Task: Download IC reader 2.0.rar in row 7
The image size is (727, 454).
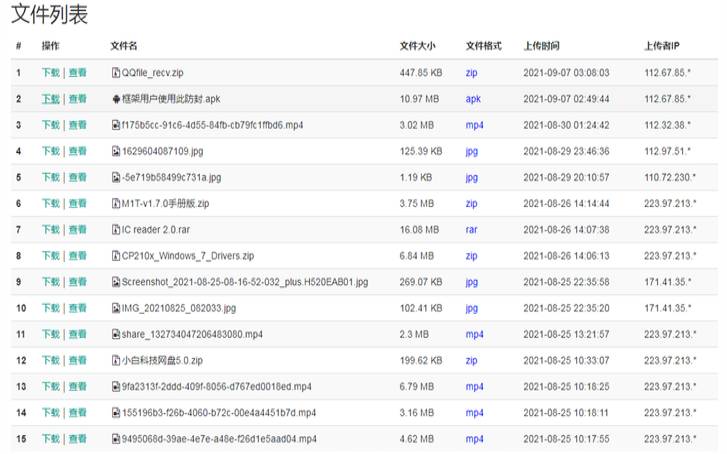Action: click(x=51, y=230)
